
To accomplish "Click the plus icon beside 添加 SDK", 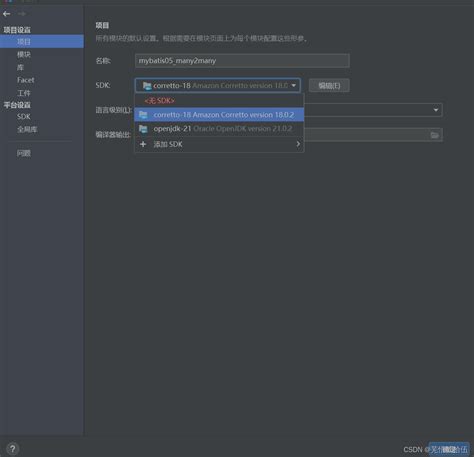I will coord(143,144).
